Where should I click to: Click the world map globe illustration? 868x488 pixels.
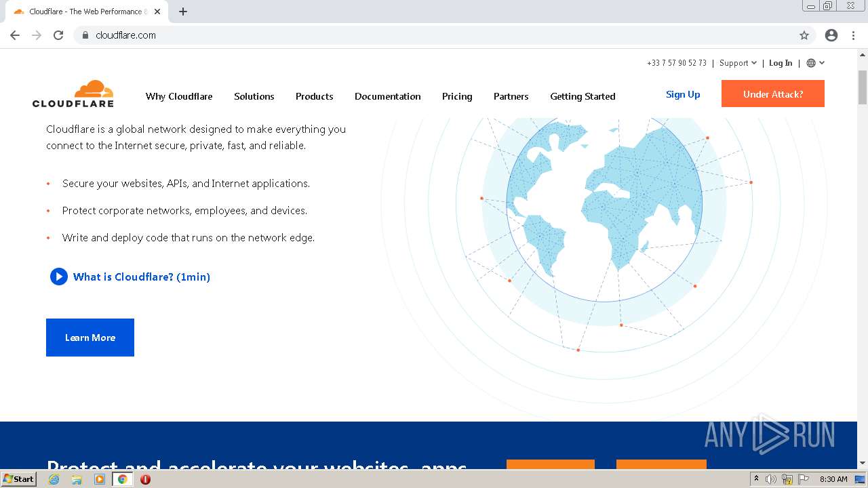point(604,203)
